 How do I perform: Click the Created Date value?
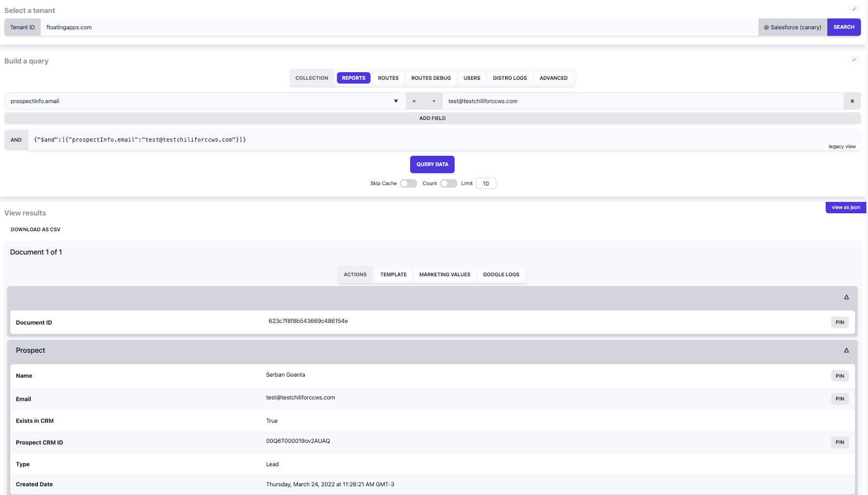pyautogui.click(x=330, y=485)
